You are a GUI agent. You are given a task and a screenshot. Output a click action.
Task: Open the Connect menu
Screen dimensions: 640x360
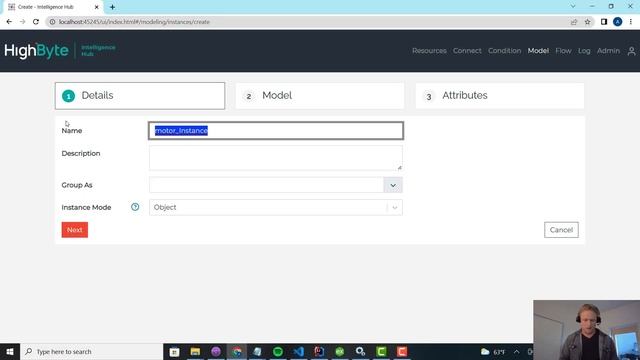click(467, 51)
